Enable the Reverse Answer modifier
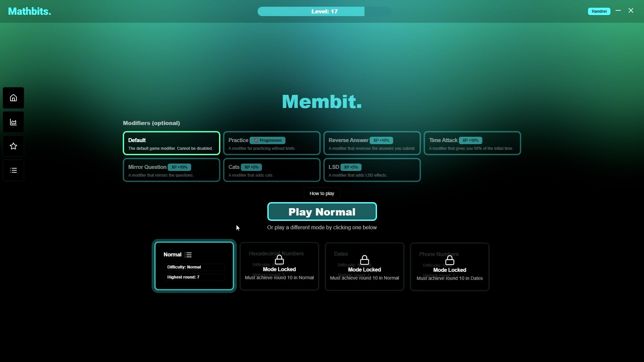This screenshot has width=644, height=362. pos(372,143)
